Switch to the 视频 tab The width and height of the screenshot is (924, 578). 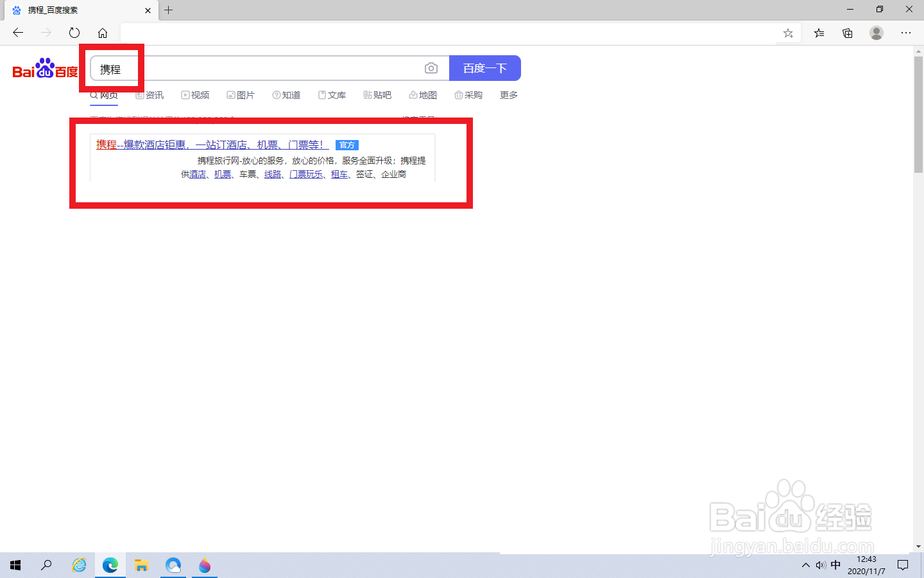coord(195,95)
